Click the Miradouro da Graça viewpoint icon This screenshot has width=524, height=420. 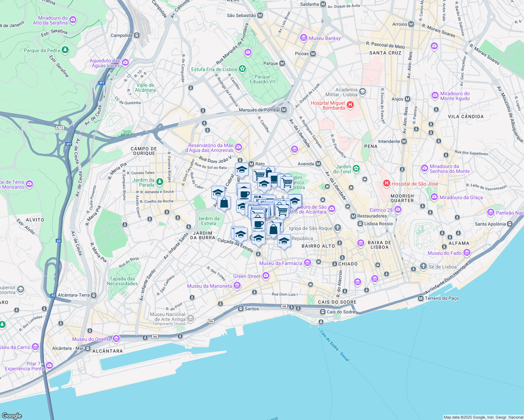point(435,197)
